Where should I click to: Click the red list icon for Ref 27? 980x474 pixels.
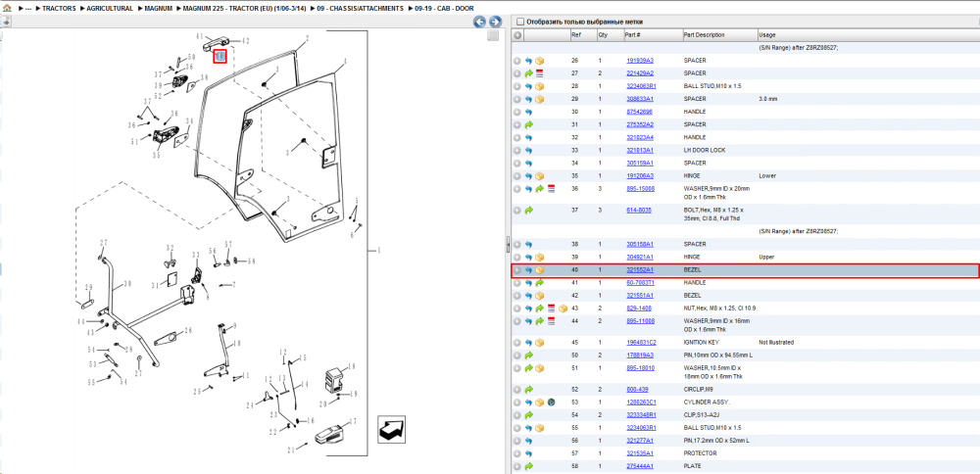[x=539, y=73]
